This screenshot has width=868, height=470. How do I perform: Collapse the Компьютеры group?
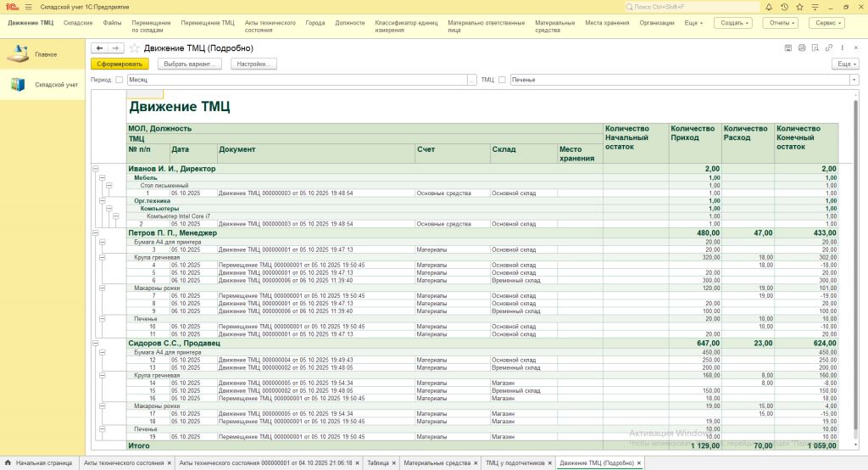[x=109, y=209]
